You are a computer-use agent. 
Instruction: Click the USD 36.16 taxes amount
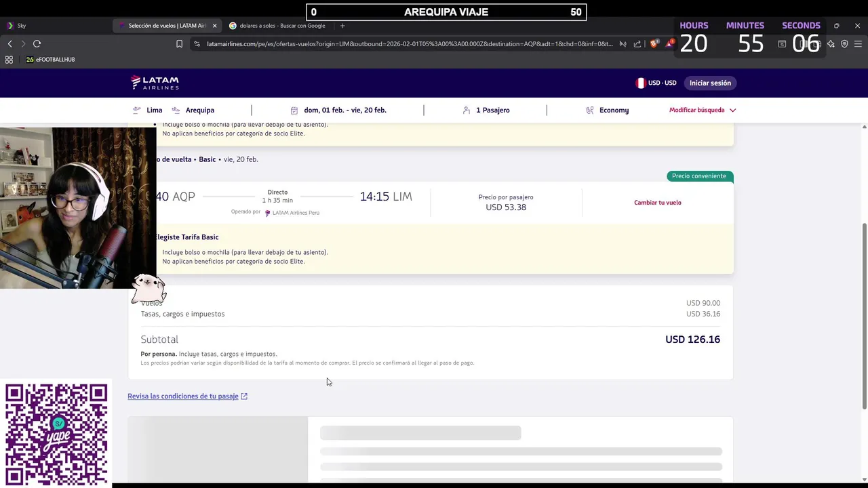[x=703, y=314]
